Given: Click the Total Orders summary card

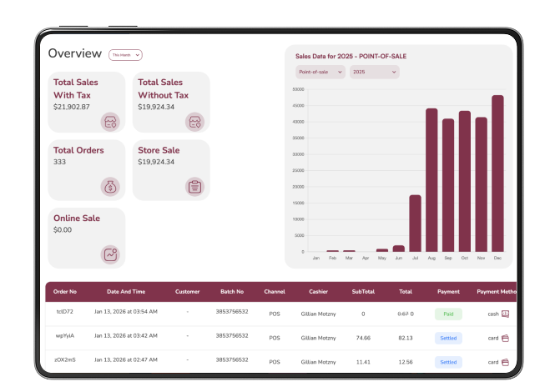Looking at the screenshot, I should (x=87, y=170).
